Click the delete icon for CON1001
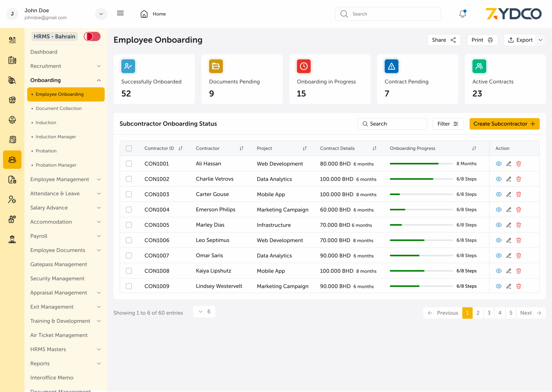552x392 pixels. tap(518, 164)
